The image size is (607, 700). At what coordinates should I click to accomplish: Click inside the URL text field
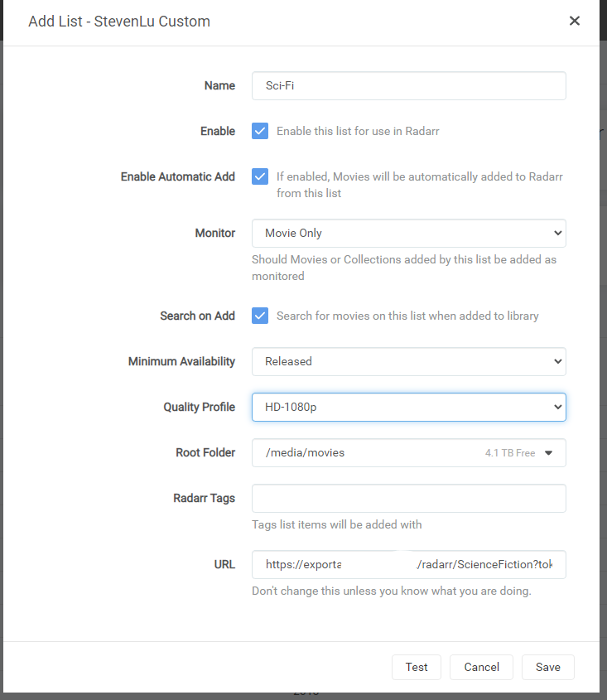click(408, 564)
